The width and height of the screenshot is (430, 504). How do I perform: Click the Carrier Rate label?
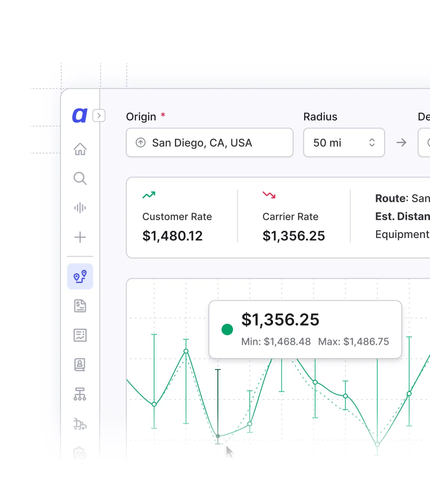pyautogui.click(x=290, y=217)
